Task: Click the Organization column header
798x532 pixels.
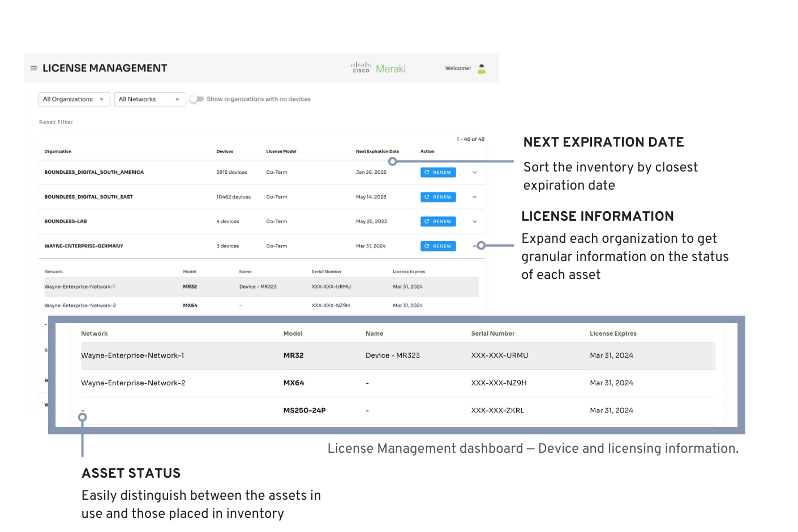Action: coord(58,151)
